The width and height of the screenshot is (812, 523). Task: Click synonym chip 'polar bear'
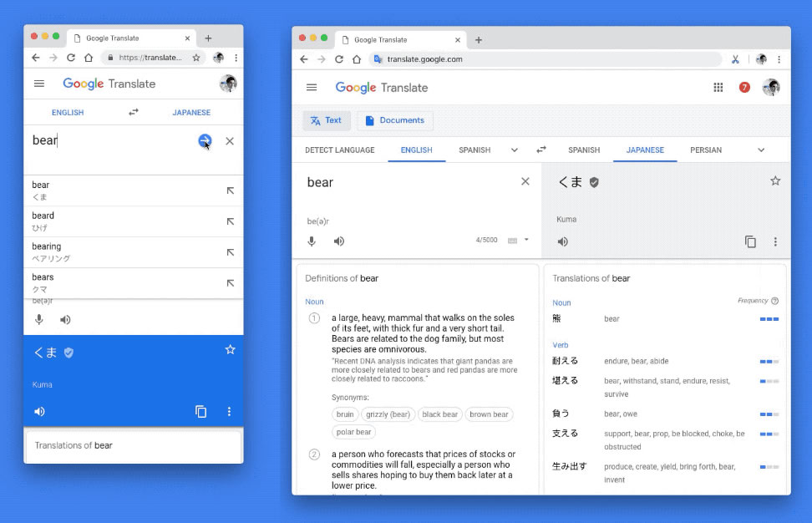tap(353, 432)
